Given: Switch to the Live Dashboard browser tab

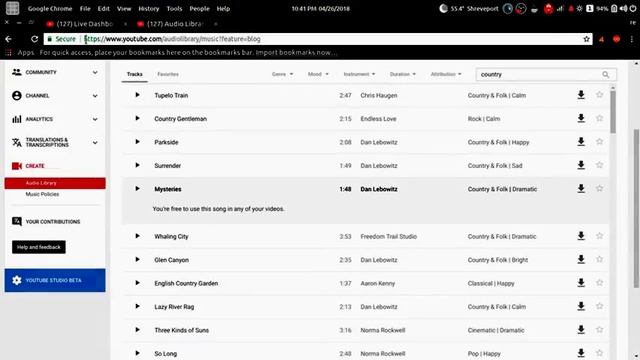Looking at the screenshot, I should click(84, 24).
